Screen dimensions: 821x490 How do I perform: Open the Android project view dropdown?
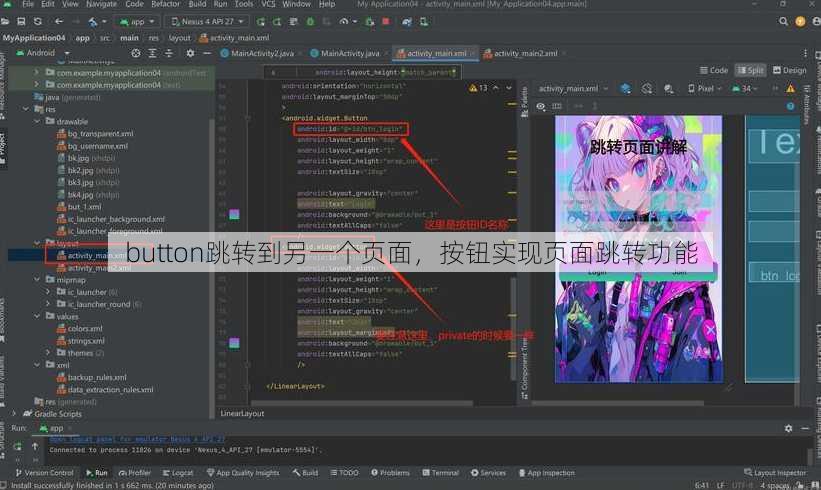pos(43,53)
